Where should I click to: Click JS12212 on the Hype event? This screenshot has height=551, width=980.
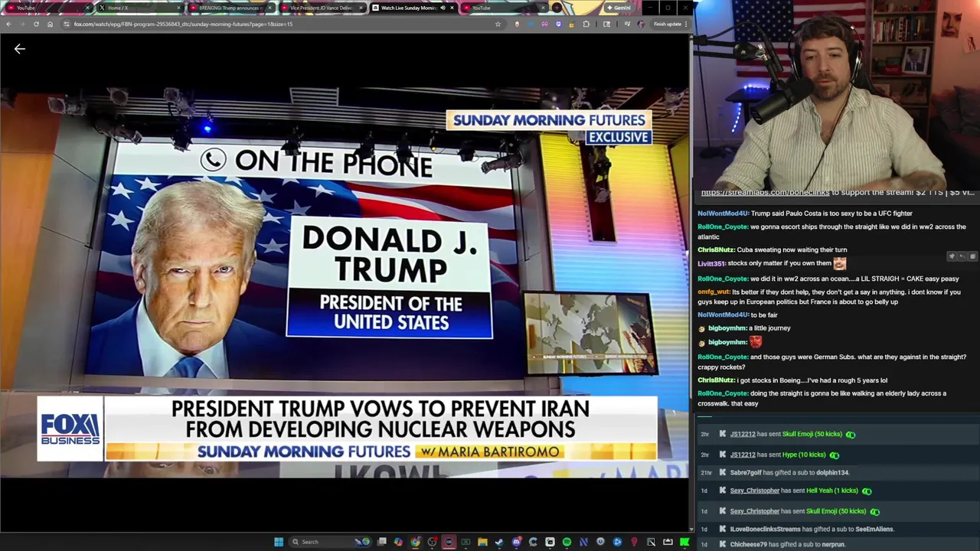[743, 455]
